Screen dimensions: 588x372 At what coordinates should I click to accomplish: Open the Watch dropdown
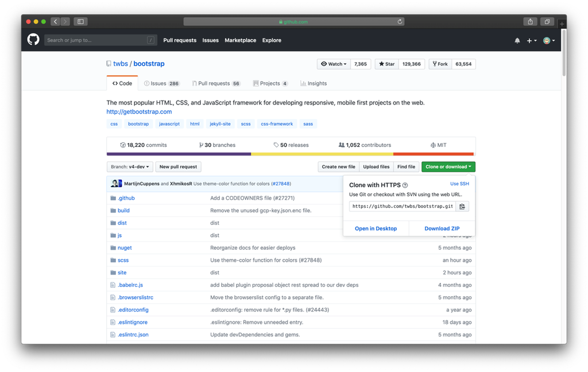point(334,64)
